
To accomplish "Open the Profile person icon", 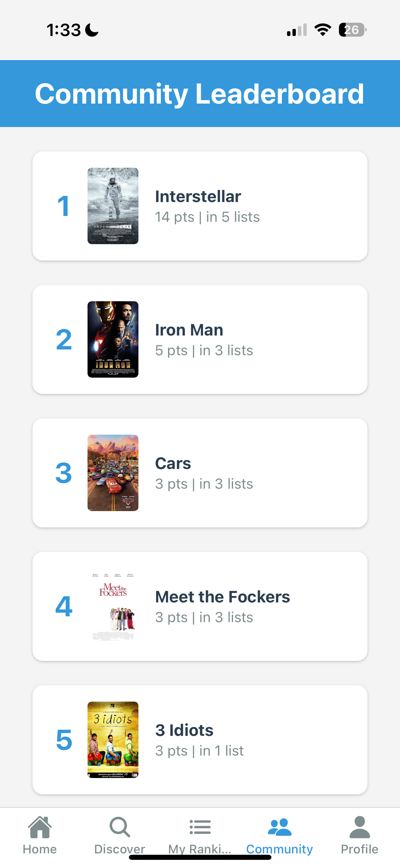I will (x=360, y=827).
